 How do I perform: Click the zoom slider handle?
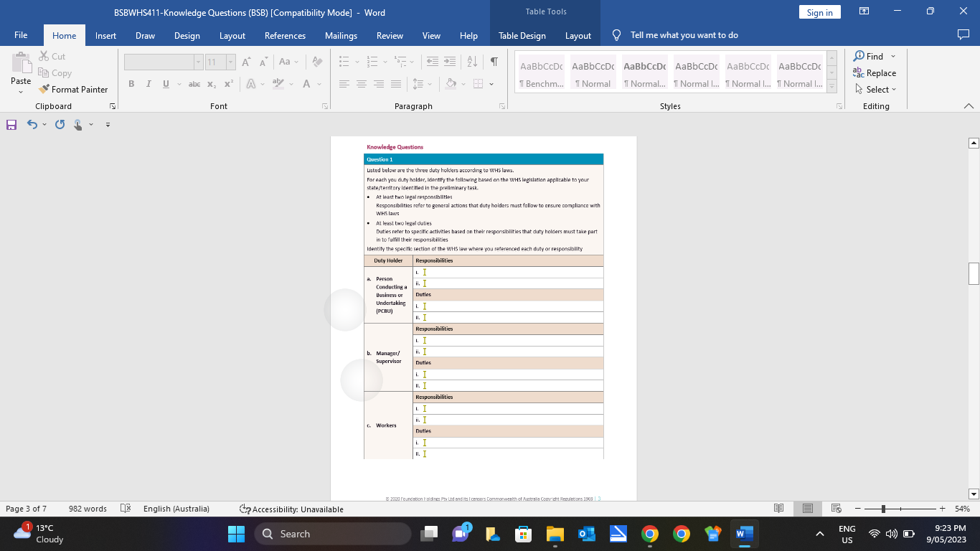click(883, 509)
